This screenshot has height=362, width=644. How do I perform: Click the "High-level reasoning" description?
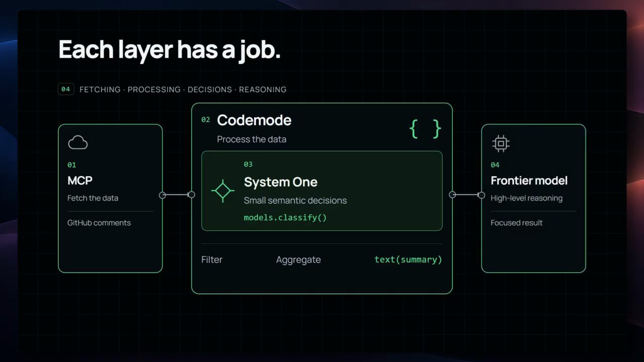(526, 198)
